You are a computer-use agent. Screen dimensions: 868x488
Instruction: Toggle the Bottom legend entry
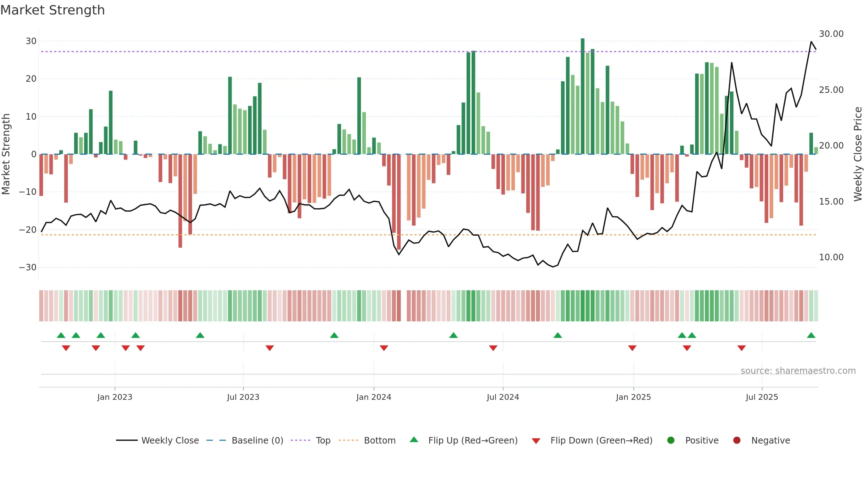pos(367,440)
